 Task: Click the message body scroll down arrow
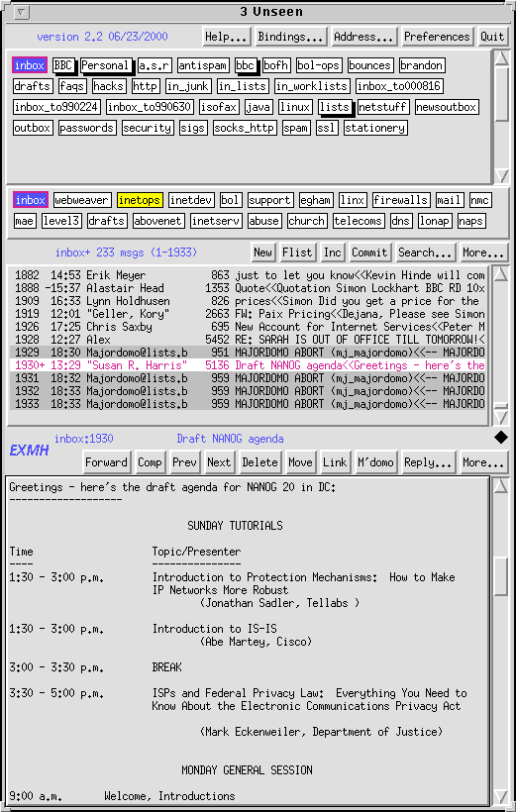pyautogui.click(x=501, y=796)
